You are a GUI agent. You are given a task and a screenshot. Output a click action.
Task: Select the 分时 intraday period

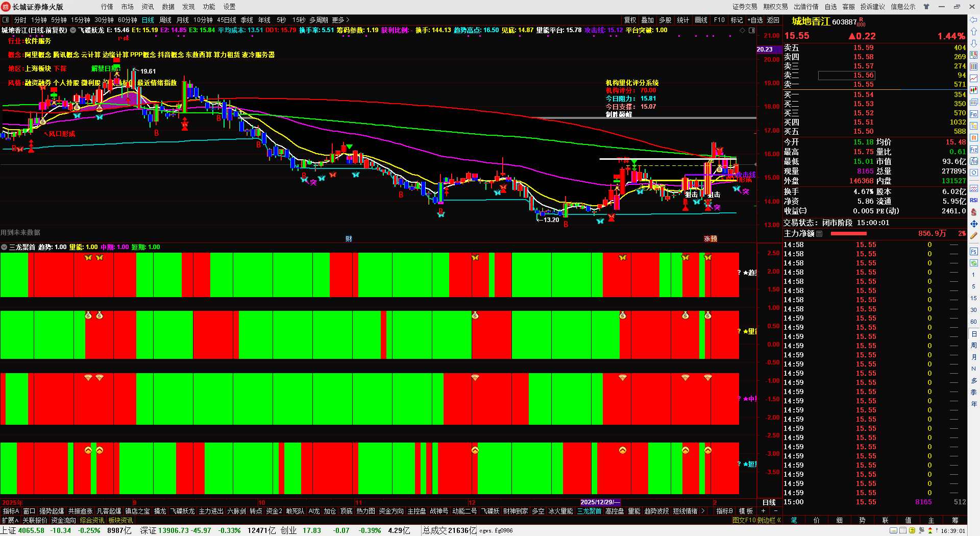tap(20, 20)
